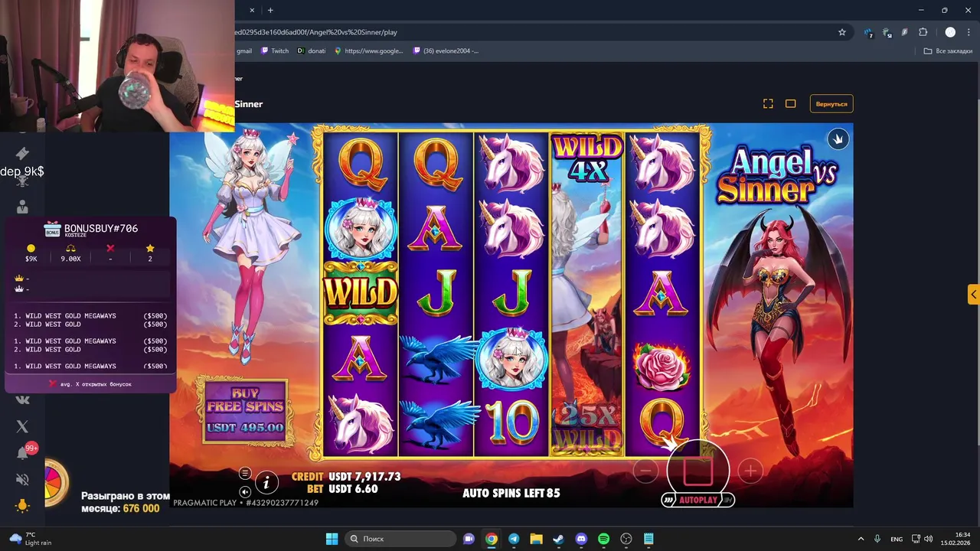Open the Chrome extensions puzzle icon

point(923,32)
